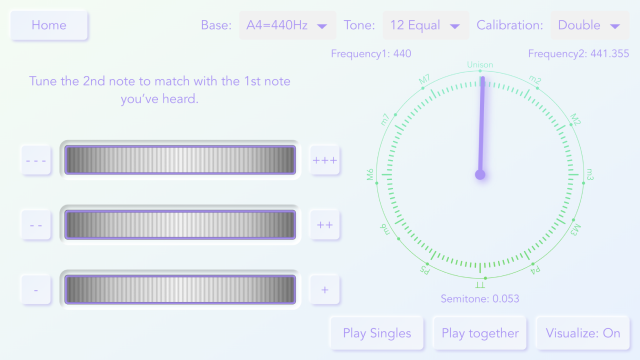Click the purple needle pivot on the dial

pos(480,175)
